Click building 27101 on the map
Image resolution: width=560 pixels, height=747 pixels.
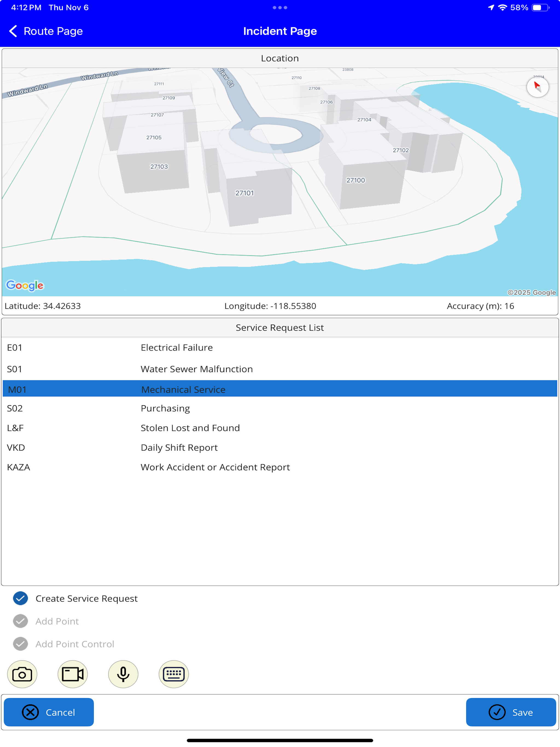click(x=244, y=193)
